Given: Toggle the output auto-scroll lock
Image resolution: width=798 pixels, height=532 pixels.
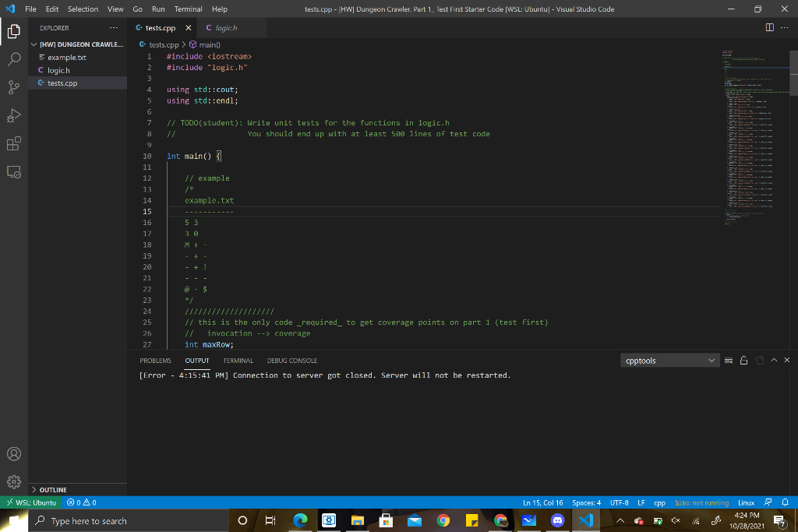Looking at the screenshot, I should 744,361.
